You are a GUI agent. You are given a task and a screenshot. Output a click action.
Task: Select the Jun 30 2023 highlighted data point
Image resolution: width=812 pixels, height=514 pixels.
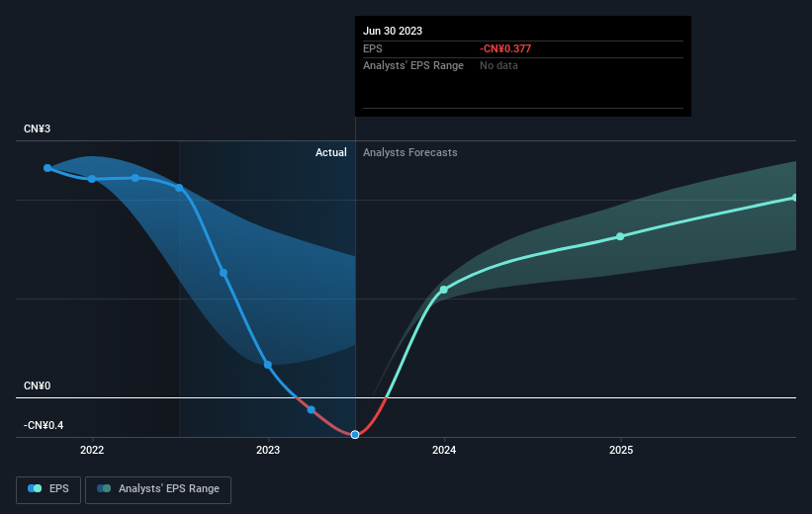pos(355,435)
